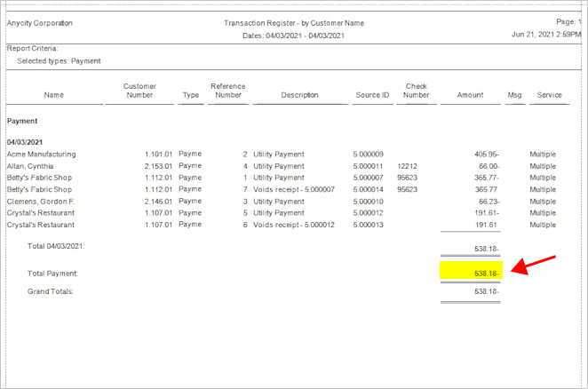Click the Jun 21, 2021 2:59PM timestamp

click(x=546, y=35)
